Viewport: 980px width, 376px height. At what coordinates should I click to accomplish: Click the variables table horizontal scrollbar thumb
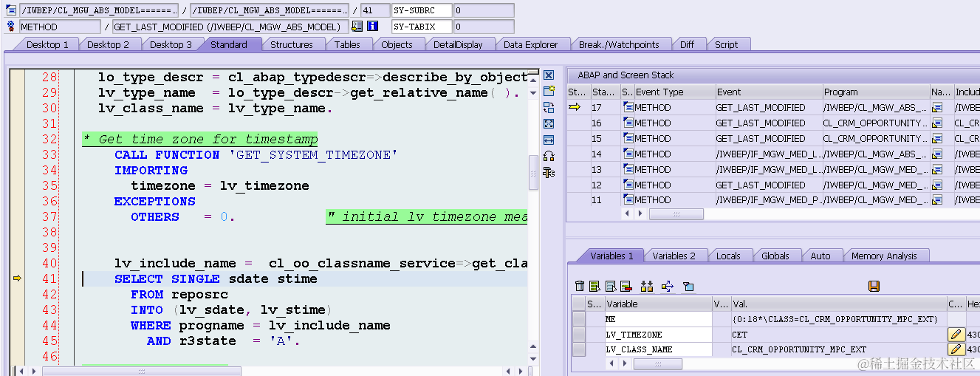(658, 364)
